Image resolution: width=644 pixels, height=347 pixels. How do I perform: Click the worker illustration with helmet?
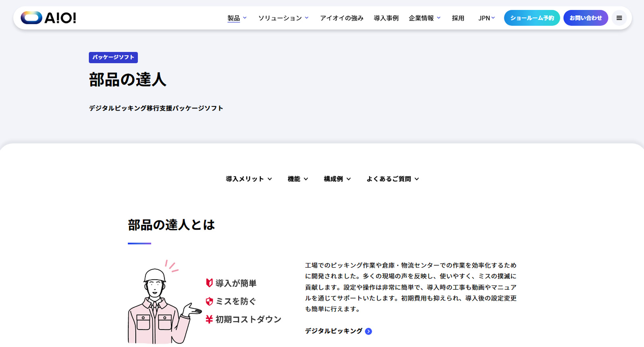164,302
